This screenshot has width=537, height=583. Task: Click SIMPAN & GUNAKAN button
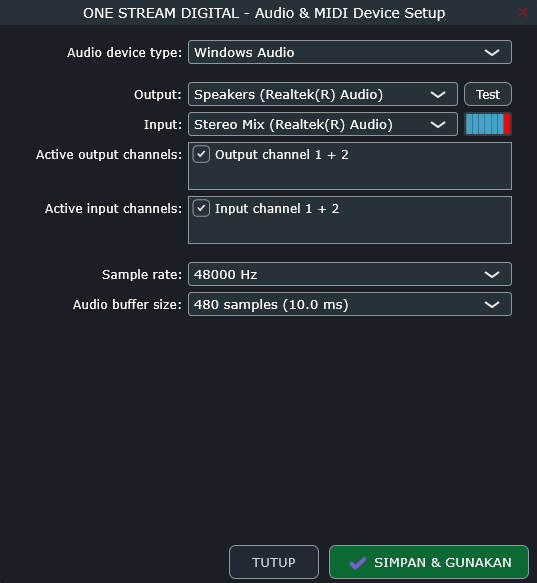click(429, 562)
